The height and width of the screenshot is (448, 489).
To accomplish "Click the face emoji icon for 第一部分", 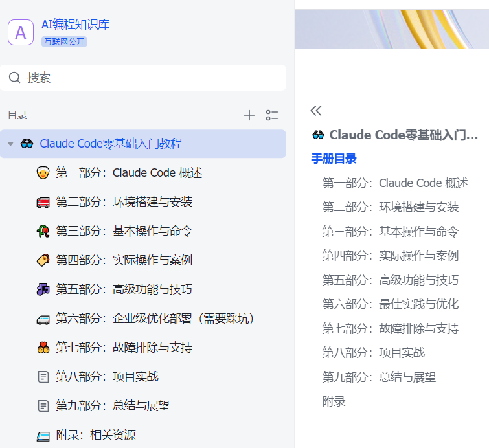I will 43,173.
